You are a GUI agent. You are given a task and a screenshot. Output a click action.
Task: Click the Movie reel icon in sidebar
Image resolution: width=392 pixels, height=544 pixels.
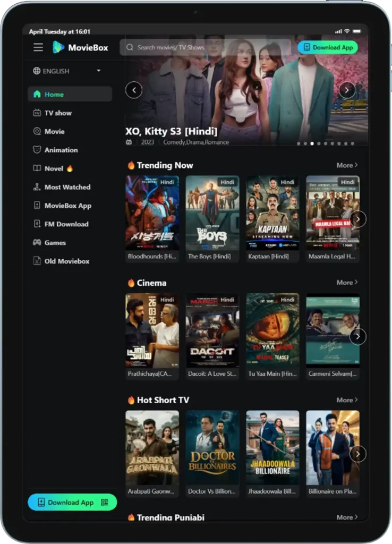tap(37, 131)
